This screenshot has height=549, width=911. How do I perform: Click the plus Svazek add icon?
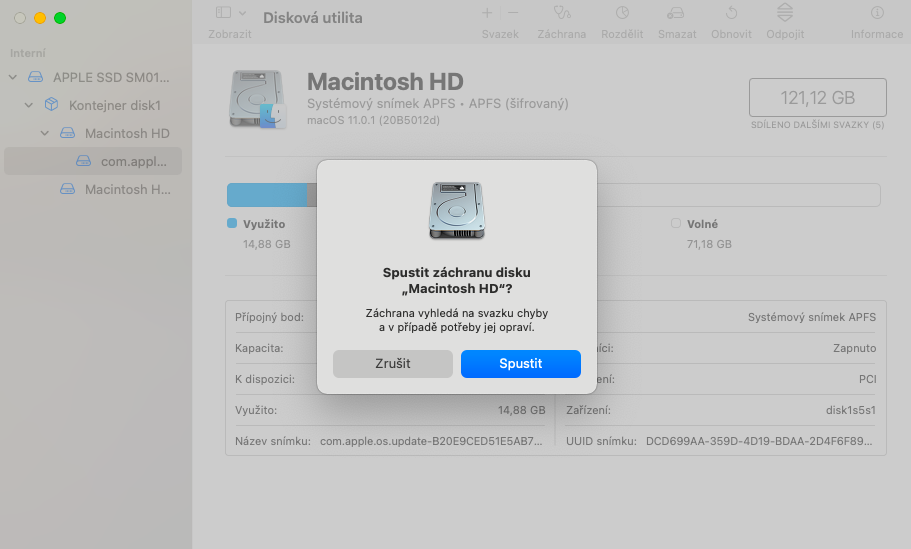[487, 12]
